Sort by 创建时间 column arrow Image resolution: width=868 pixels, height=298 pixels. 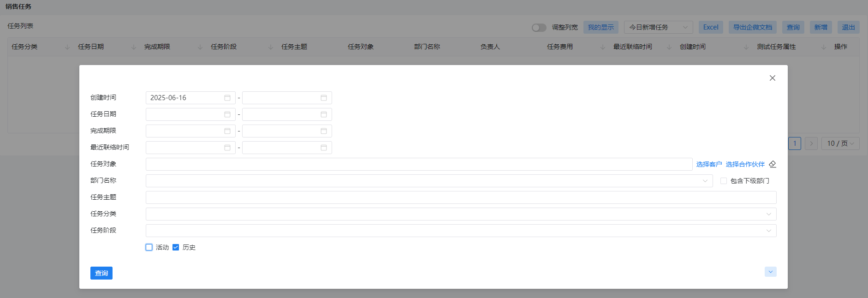(746, 47)
